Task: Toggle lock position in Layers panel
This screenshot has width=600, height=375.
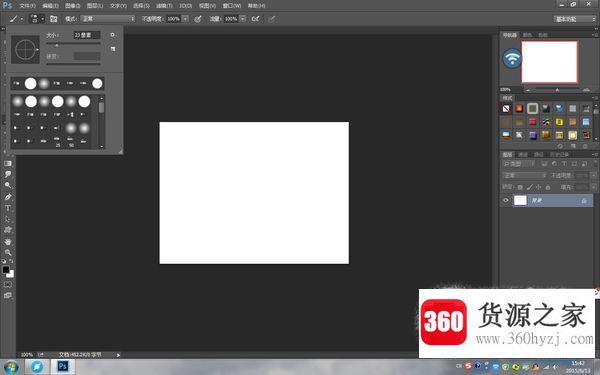Action: 539,187
